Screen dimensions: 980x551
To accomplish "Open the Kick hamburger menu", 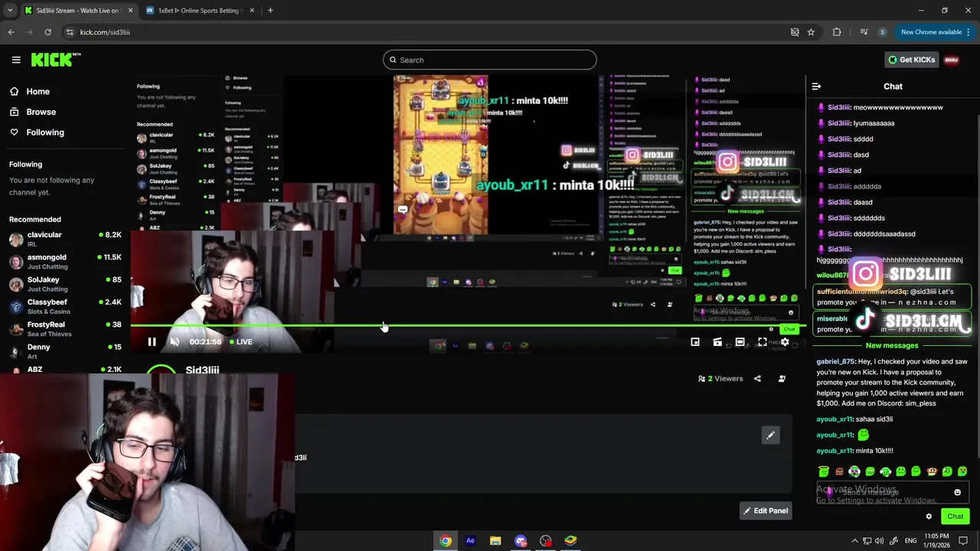I will click(x=16, y=60).
